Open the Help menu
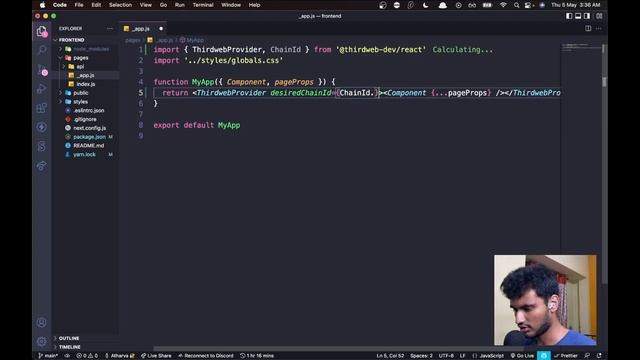 pyautogui.click(x=254, y=5)
